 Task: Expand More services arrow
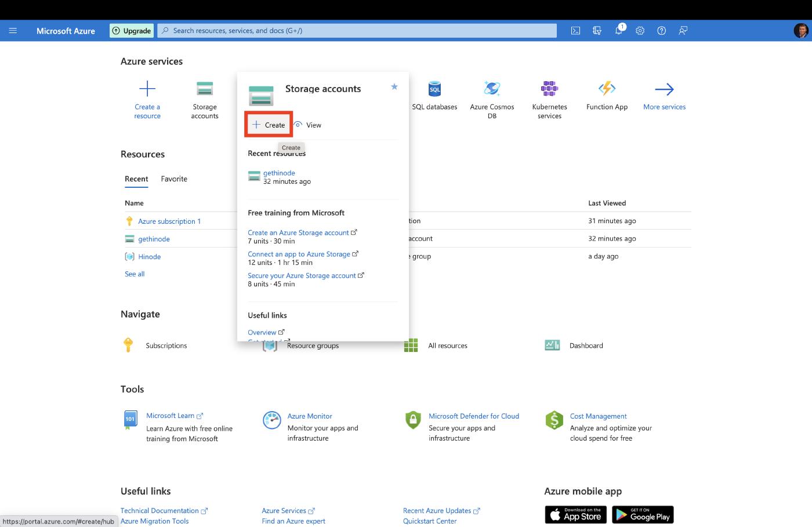tap(664, 89)
